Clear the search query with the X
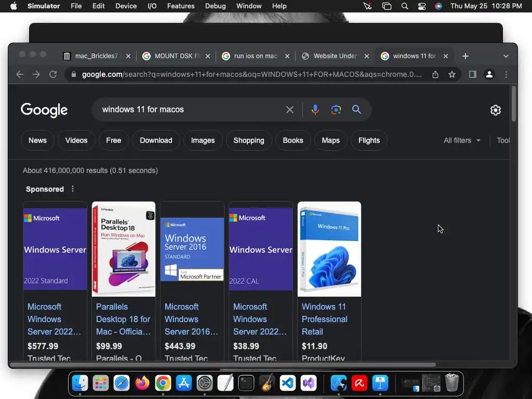This screenshot has height=399, width=532. (290, 110)
